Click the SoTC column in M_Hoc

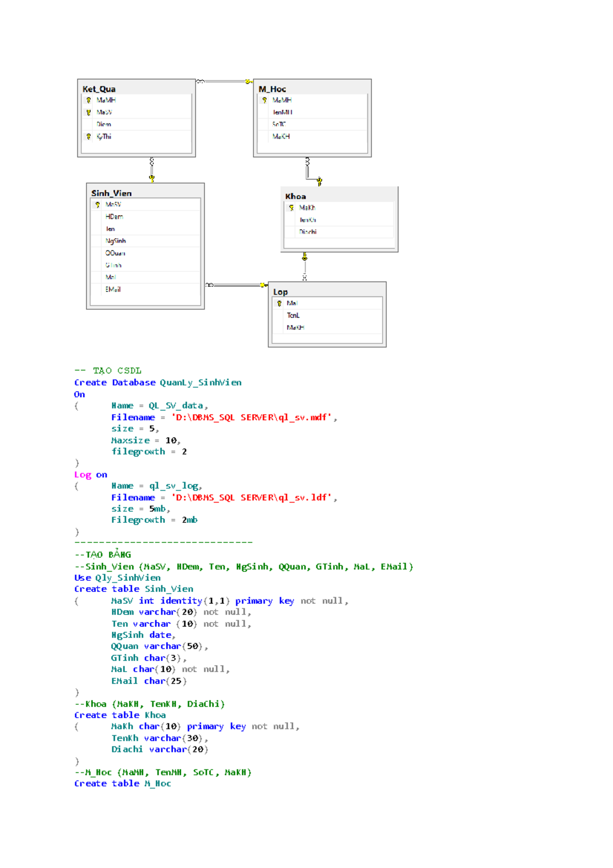312,124
